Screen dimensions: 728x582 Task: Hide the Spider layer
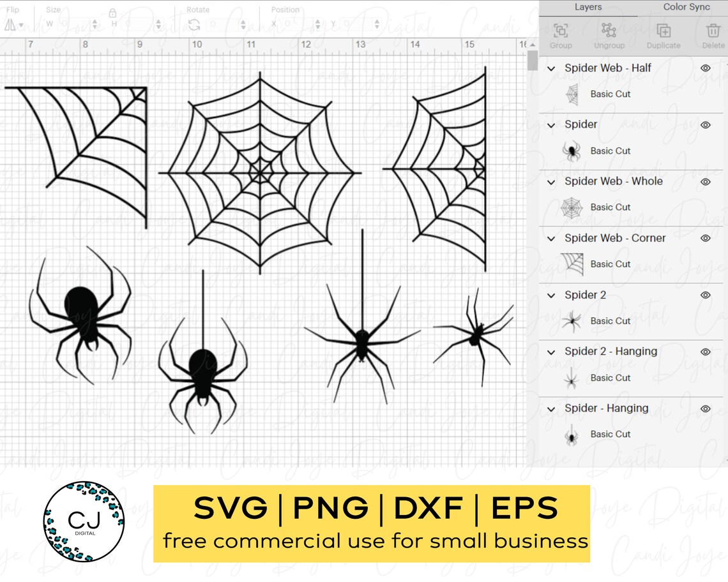point(705,124)
